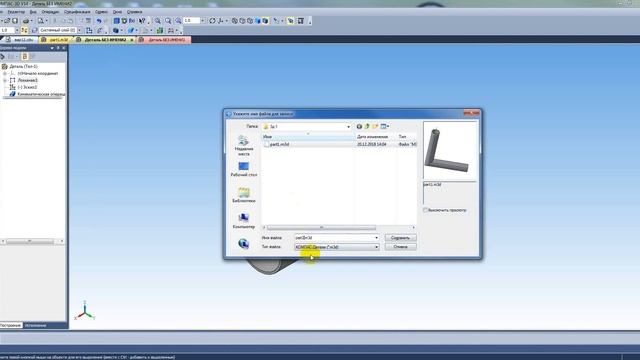Open the zoom scale dropdown arrow
Image resolution: width=640 pixels, height=360 pixels.
coord(202,20)
